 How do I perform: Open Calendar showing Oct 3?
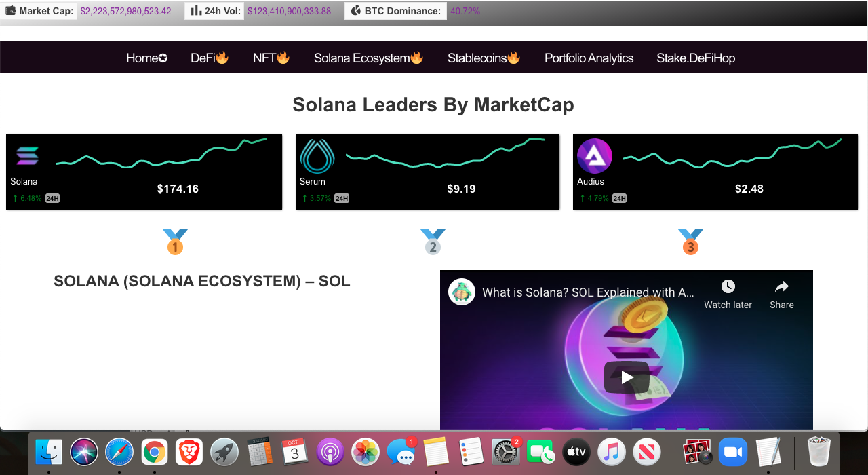(x=295, y=452)
